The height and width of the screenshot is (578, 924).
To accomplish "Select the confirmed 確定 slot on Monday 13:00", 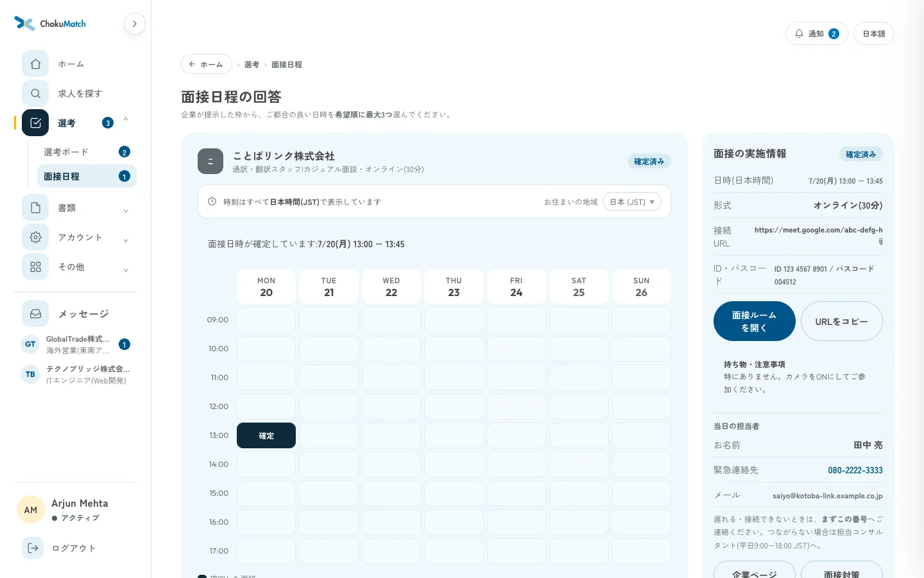I will pyautogui.click(x=266, y=435).
